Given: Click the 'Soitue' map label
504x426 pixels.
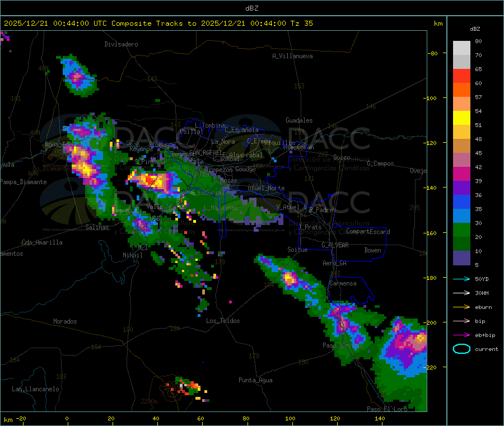Looking at the screenshot, I should click(x=297, y=250).
